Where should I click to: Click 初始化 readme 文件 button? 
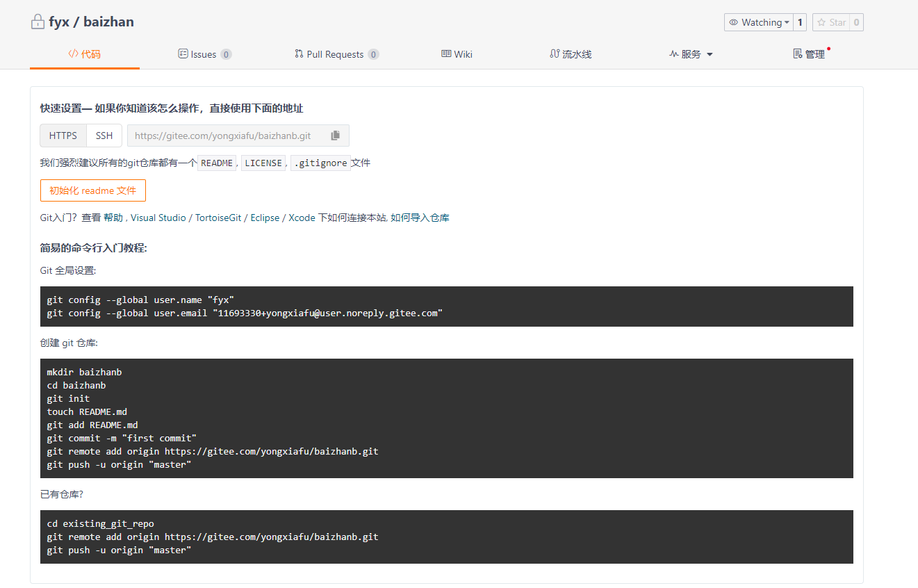tap(93, 190)
